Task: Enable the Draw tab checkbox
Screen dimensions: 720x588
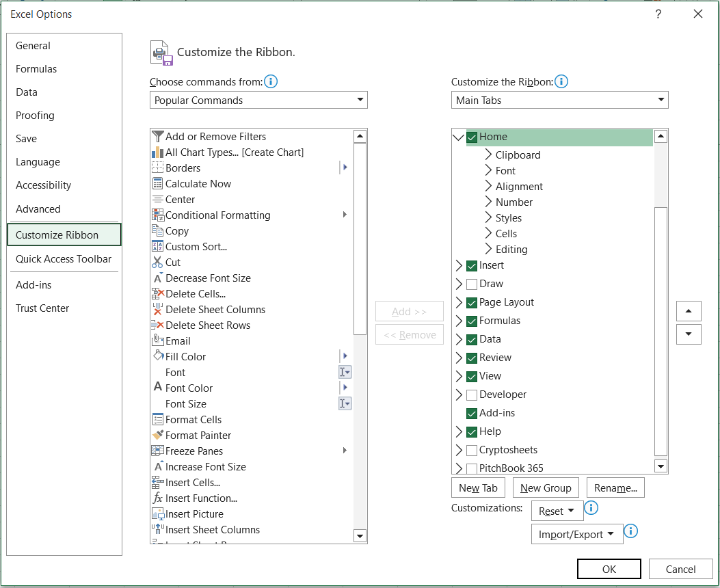Action: coord(472,284)
